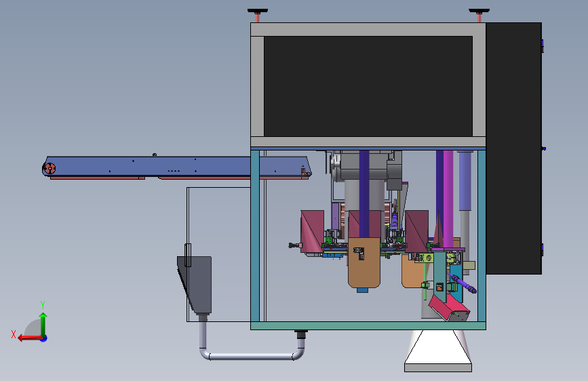Image resolution: width=588 pixels, height=381 pixels.
Task: Select the blue conveyor arm
Action: tap(176, 166)
